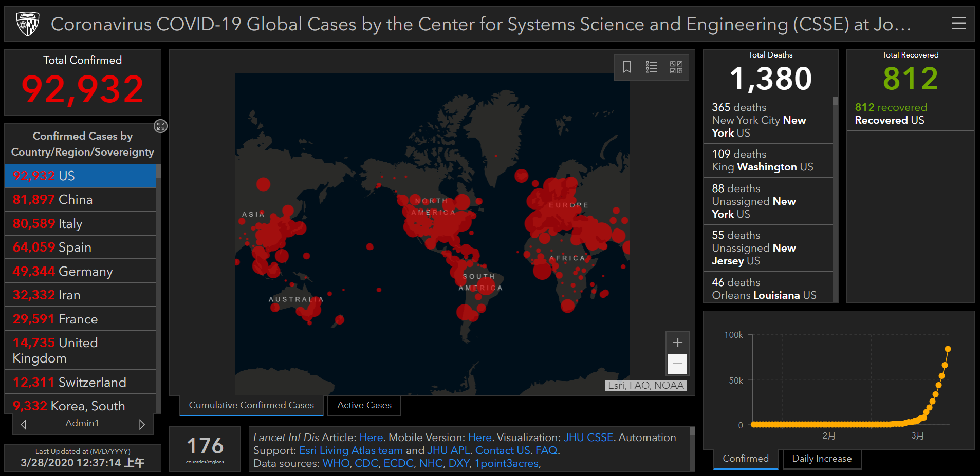Open the 1point3acres data source link
Screen dimensions: 980x476
point(506,463)
